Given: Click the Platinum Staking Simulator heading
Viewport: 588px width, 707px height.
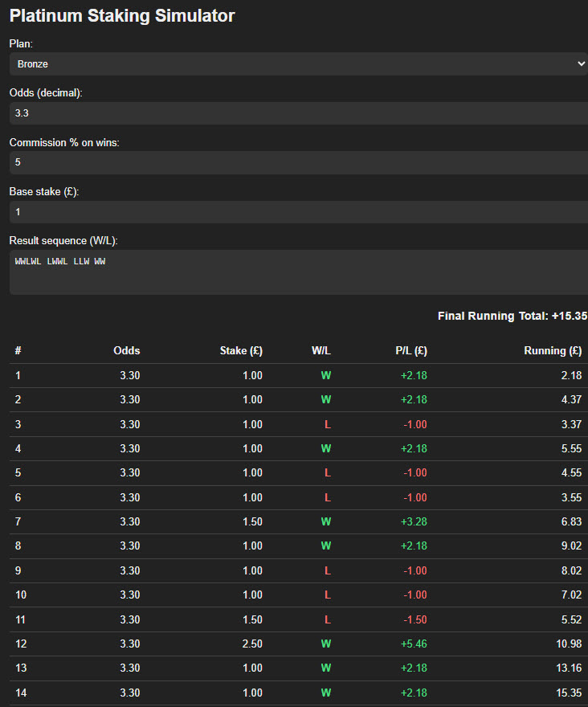Looking at the screenshot, I should tap(122, 16).
